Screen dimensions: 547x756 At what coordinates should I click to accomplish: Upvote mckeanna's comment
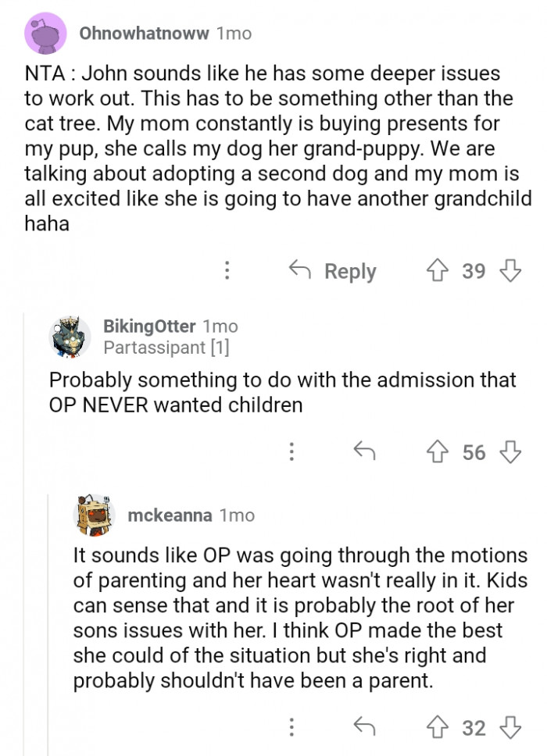pyautogui.click(x=437, y=728)
